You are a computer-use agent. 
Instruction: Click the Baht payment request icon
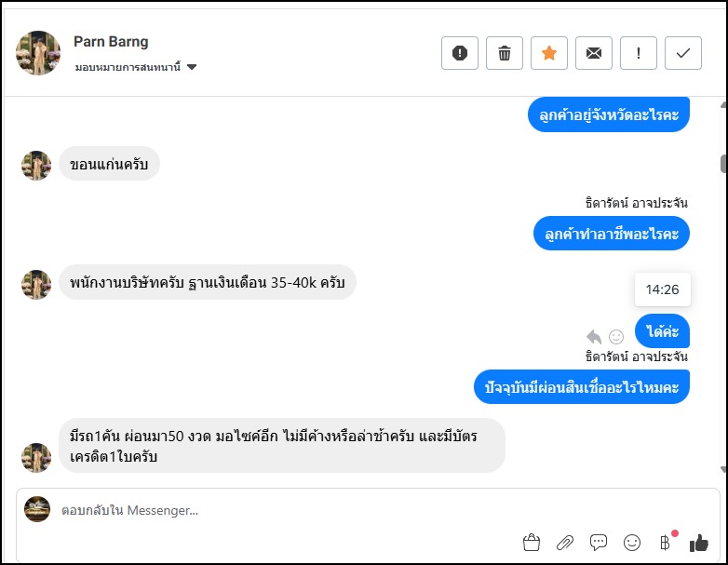665,542
